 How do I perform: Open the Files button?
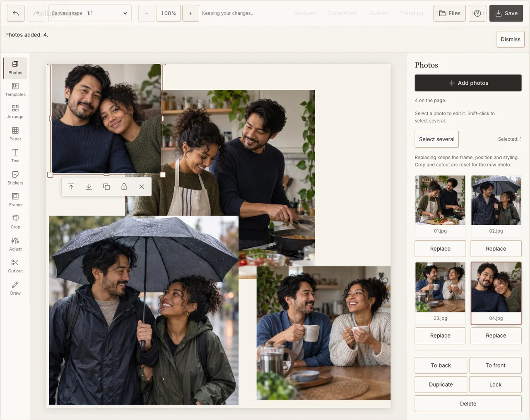tap(450, 13)
